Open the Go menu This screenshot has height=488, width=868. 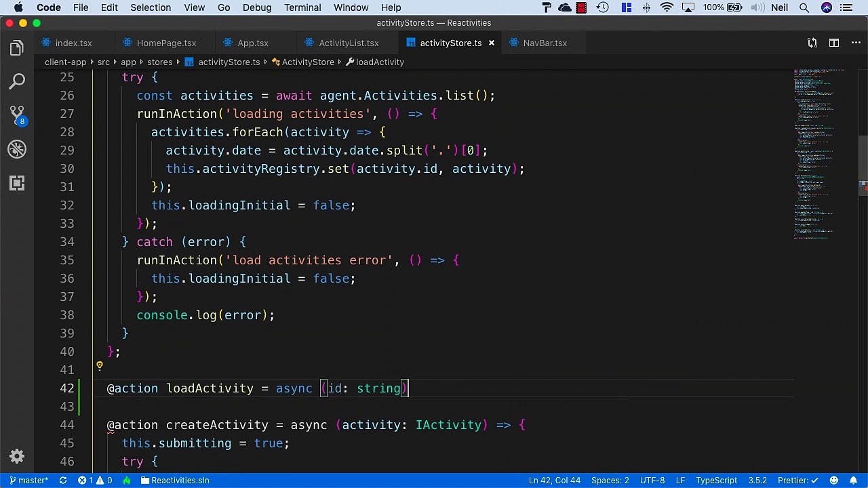pyautogui.click(x=224, y=7)
